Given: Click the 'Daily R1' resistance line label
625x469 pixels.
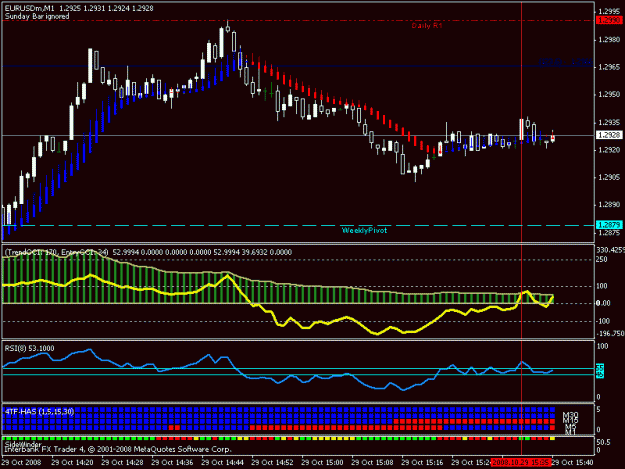Looking at the screenshot, I should [426, 26].
